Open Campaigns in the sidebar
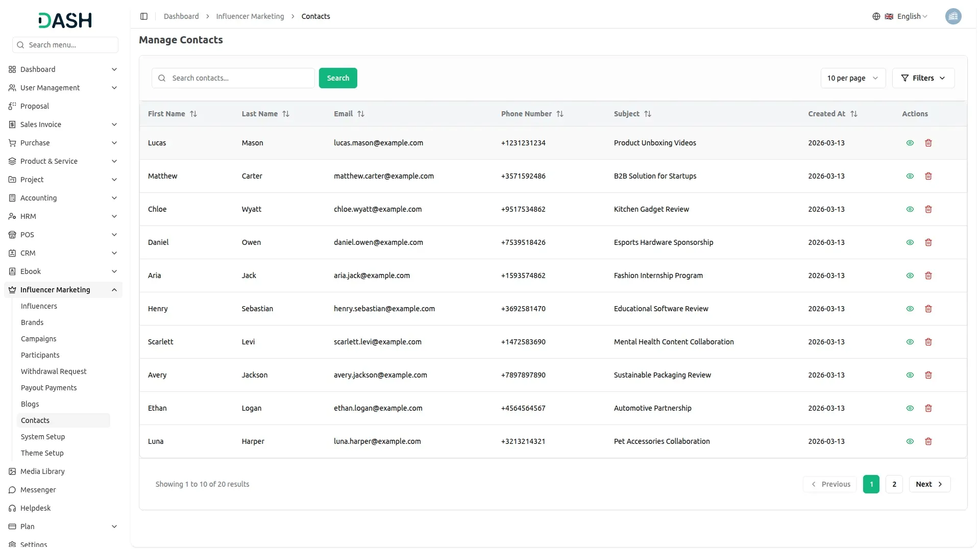Screen dimensions: 980x551 [39, 339]
